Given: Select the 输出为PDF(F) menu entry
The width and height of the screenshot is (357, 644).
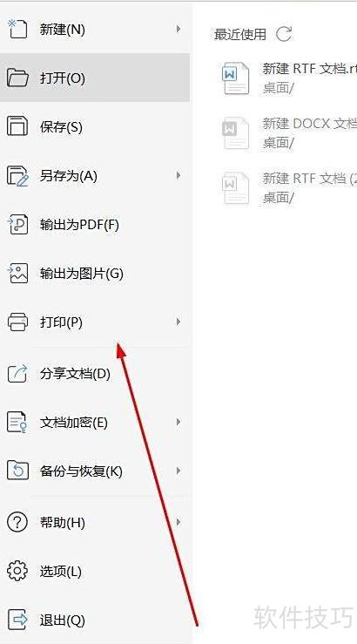Looking at the screenshot, I should tap(95, 225).
